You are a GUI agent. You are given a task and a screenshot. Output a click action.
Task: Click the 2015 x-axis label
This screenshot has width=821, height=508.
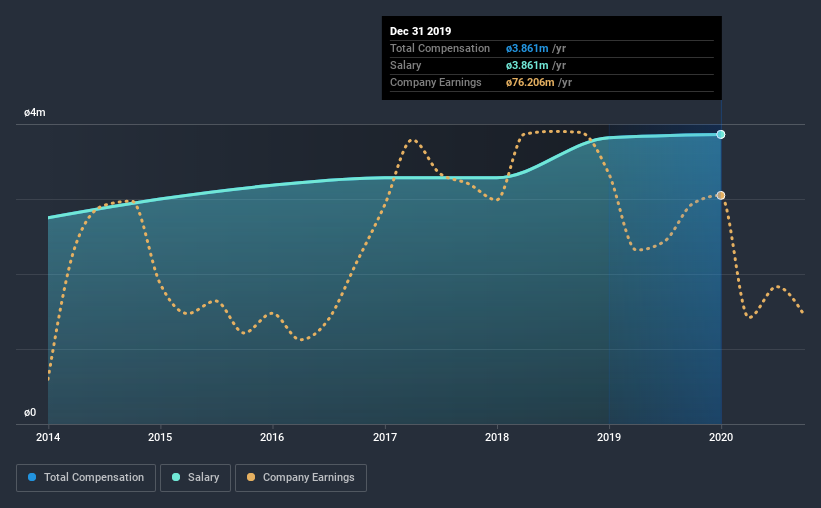(x=160, y=437)
